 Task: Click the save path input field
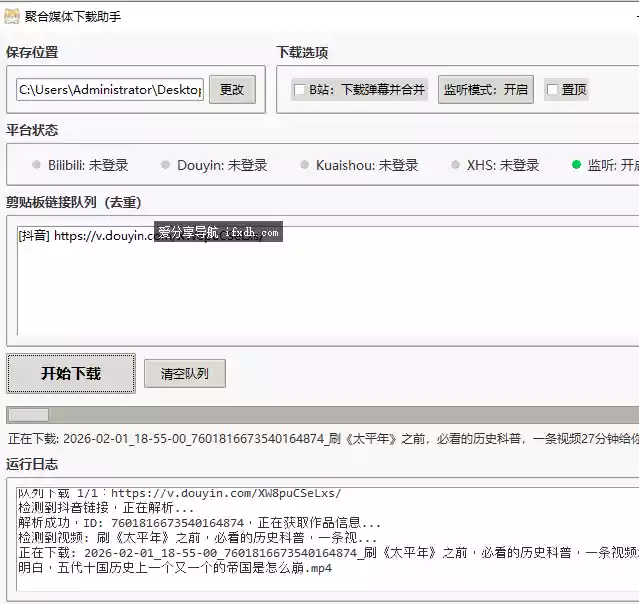click(110, 90)
